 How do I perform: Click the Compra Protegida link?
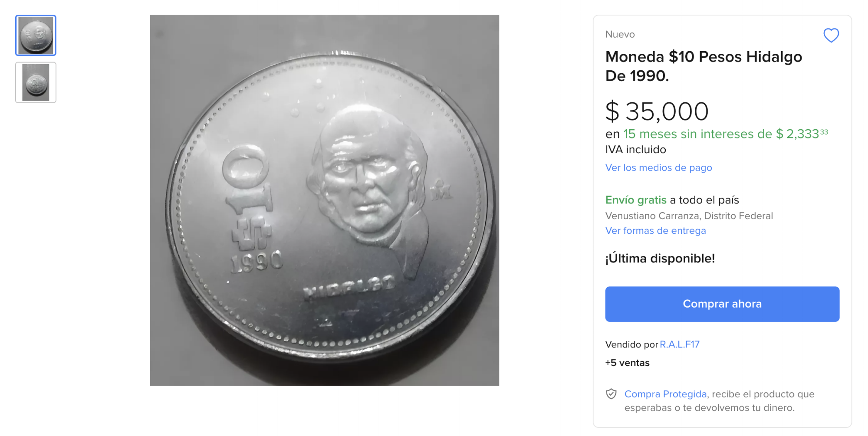pos(665,394)
